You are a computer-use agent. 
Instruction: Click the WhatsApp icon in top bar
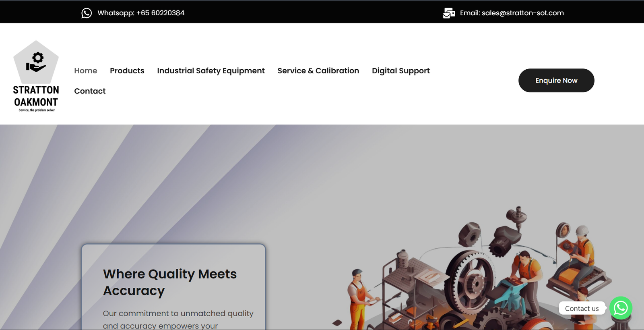(87, 13)
